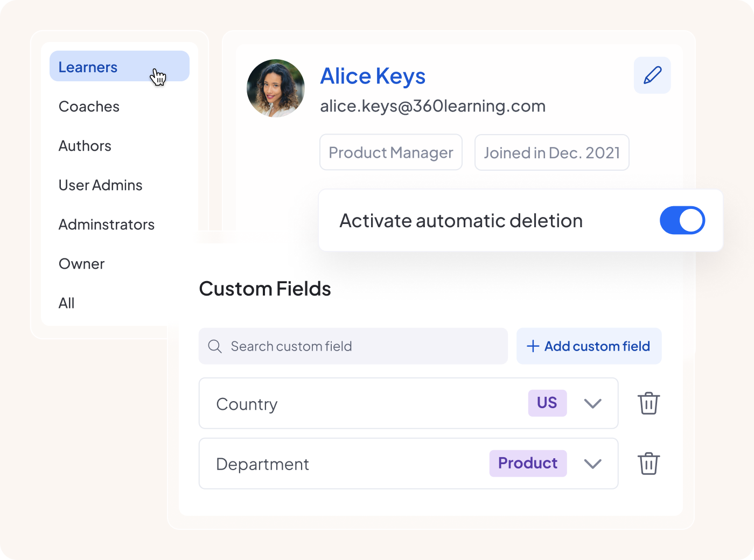Image resolution: width=754 pixels, height=560 pixels.
Task: Focus the Search custom field input
Action: (353, 346)
